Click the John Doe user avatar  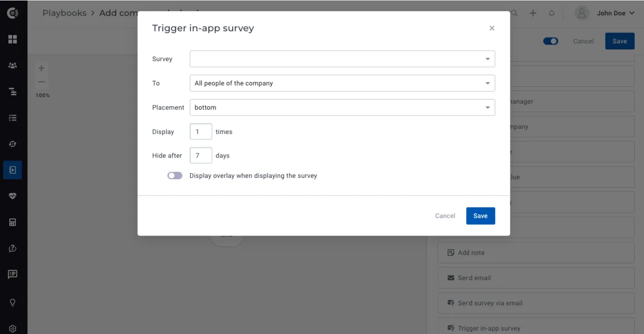[x=582, y=13]
